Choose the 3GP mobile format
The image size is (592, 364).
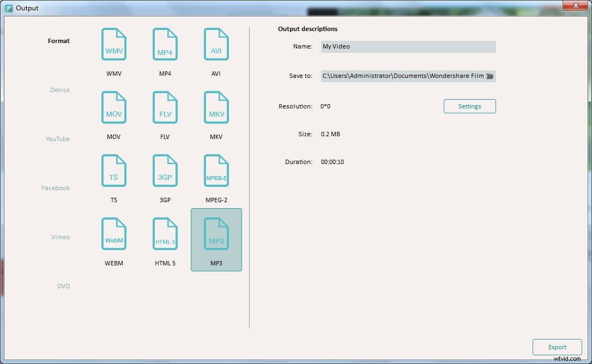(x=165, y=171)
